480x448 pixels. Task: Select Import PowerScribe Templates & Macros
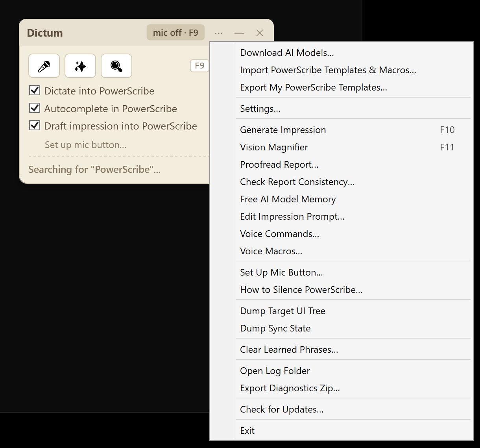(x=353, y=70)
